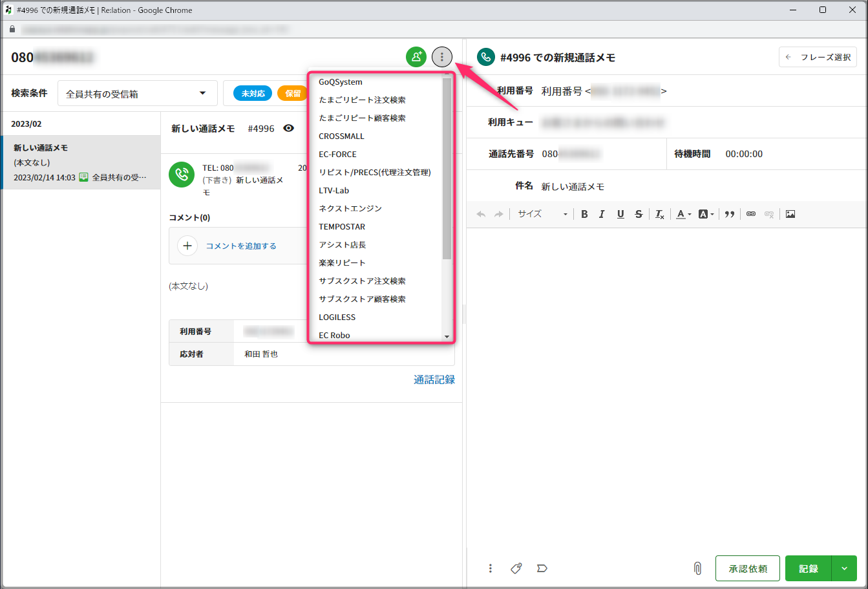Select リピスト/PRECS(代理注文管理) entry
This screenshot has height=589, width=868.
(376, 173)
